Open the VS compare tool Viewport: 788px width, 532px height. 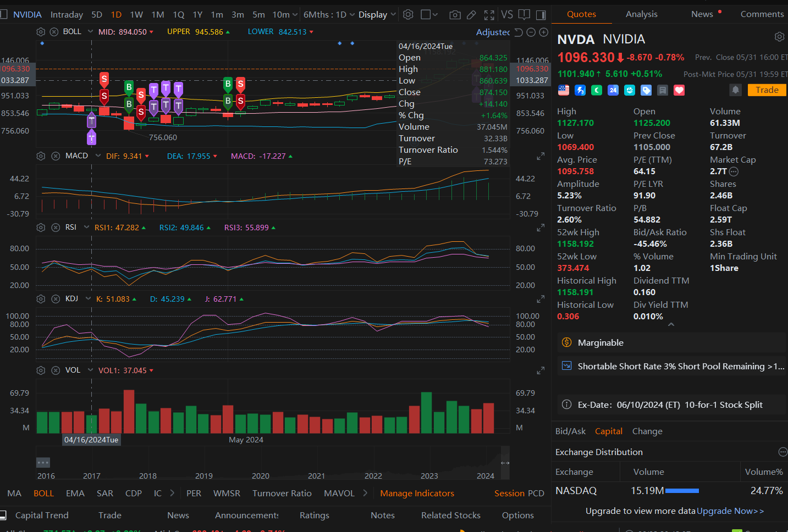[x=507, y=14]
